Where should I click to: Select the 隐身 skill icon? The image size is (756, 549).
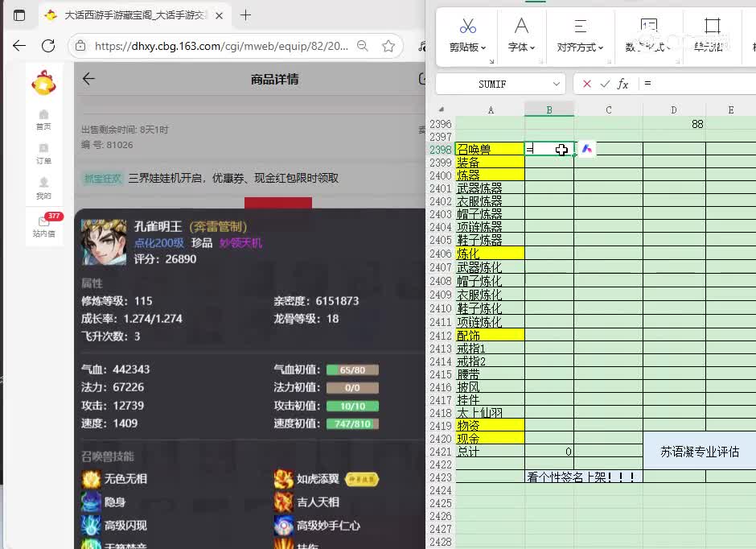pos(91,502)
